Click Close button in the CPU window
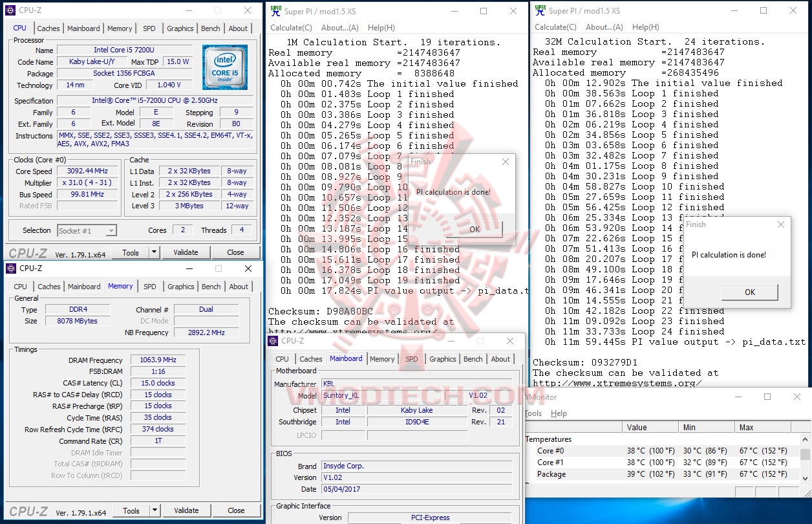The image size is (812, 524). [236, 252]
